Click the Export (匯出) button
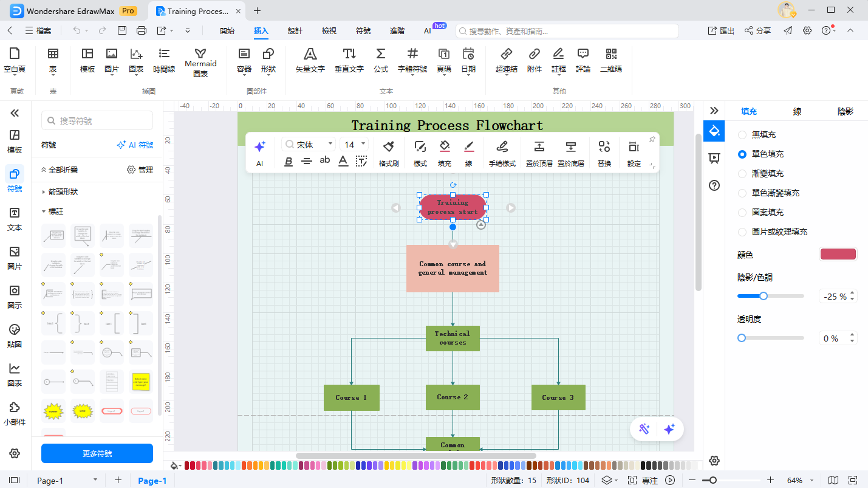This screenshot has height=488, width=868. pyautogui.click(x=721, y=30)
